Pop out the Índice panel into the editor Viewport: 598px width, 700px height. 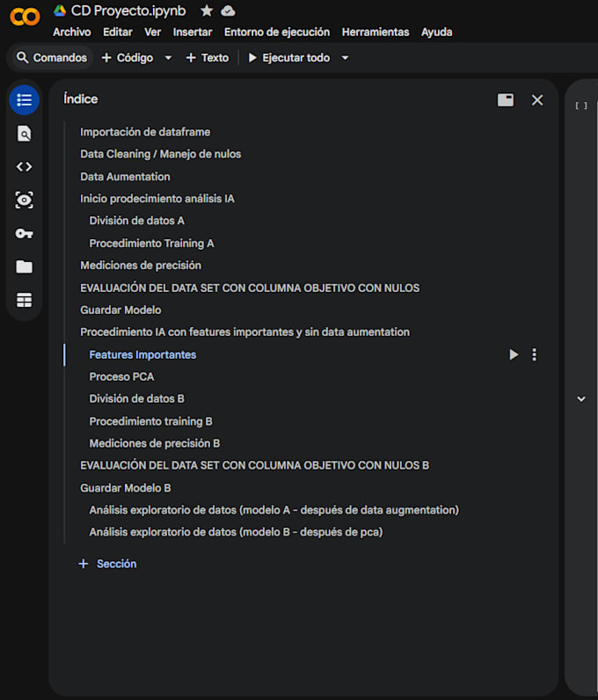[x=506, y=100]
